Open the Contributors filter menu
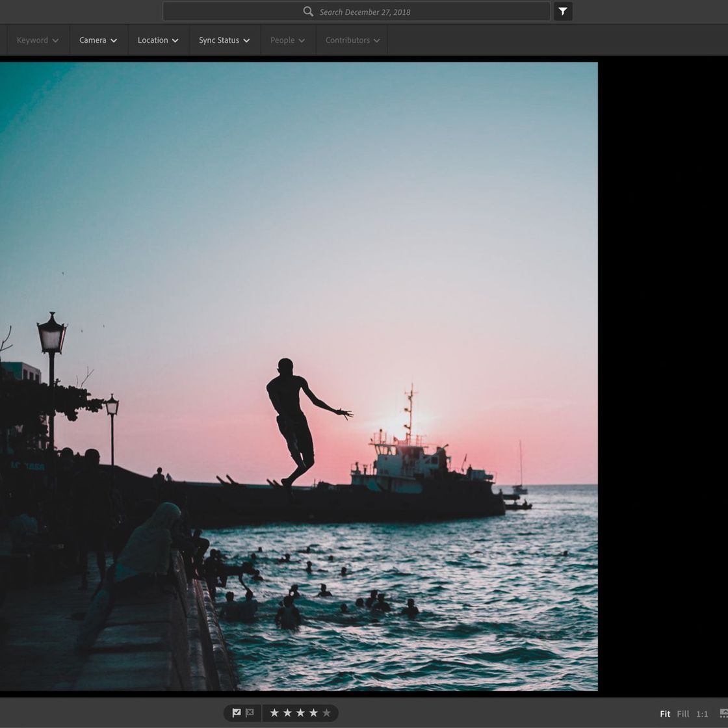Screen dimensions: 728x728 click(x=351, y=40)
